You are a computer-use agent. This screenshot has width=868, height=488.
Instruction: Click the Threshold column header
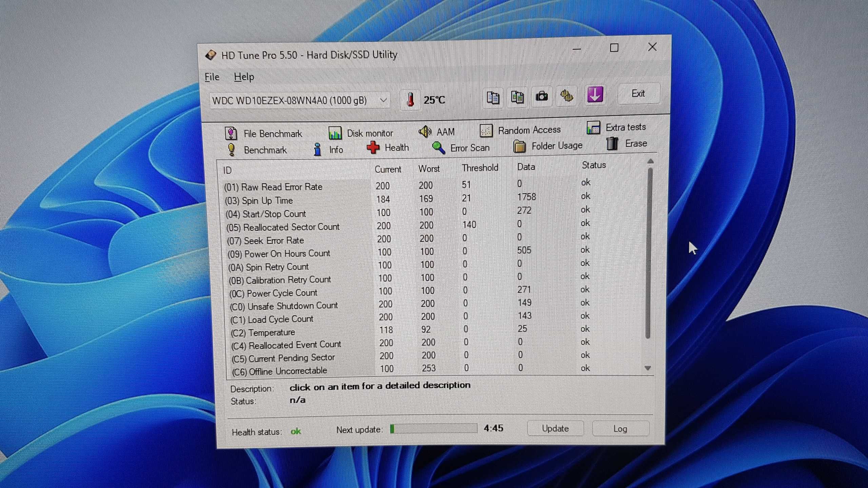pyautogui.click(x=480, y=168)
